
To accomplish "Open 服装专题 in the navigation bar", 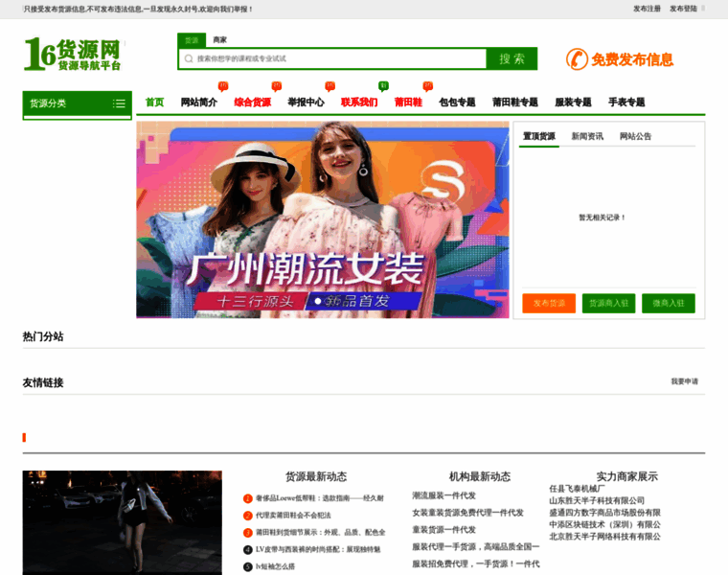I will coord(574,103).
